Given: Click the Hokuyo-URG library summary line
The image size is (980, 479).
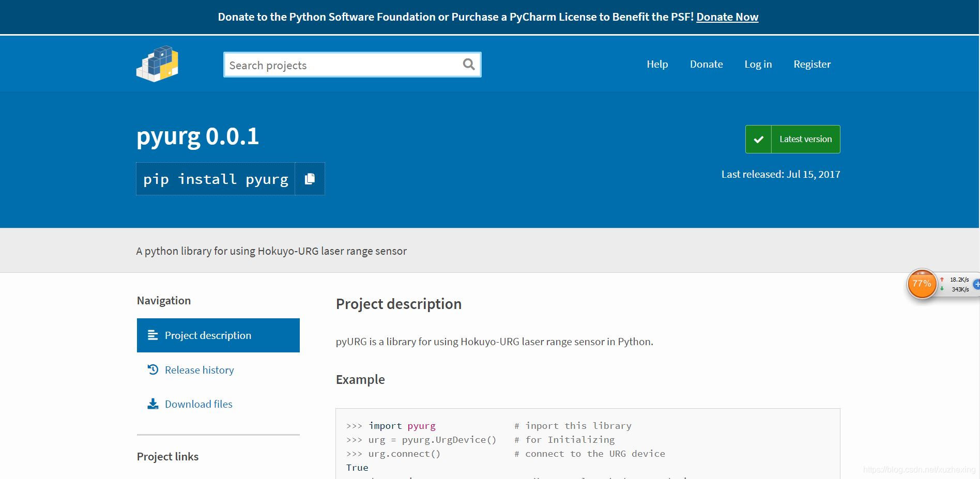Looking at the screenshot, I should 271,251.
